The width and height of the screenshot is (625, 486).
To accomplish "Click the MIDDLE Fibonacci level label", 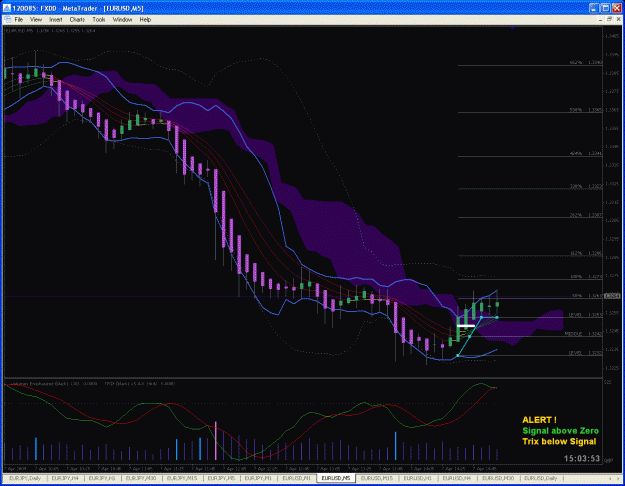I will point(573,334).
